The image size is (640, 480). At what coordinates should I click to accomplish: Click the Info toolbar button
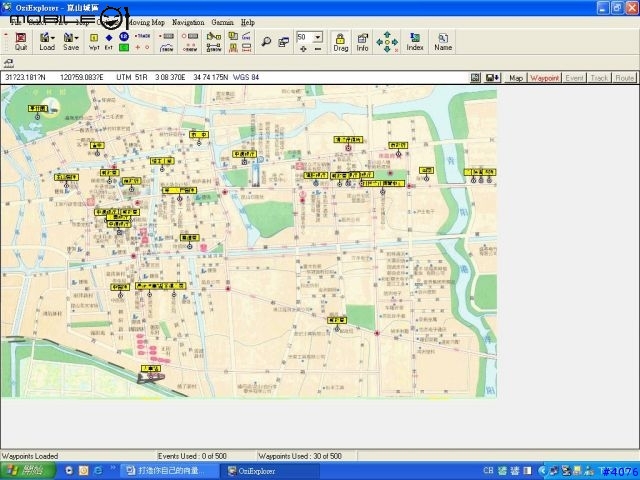pyautogui.click(x=362, y=42)
